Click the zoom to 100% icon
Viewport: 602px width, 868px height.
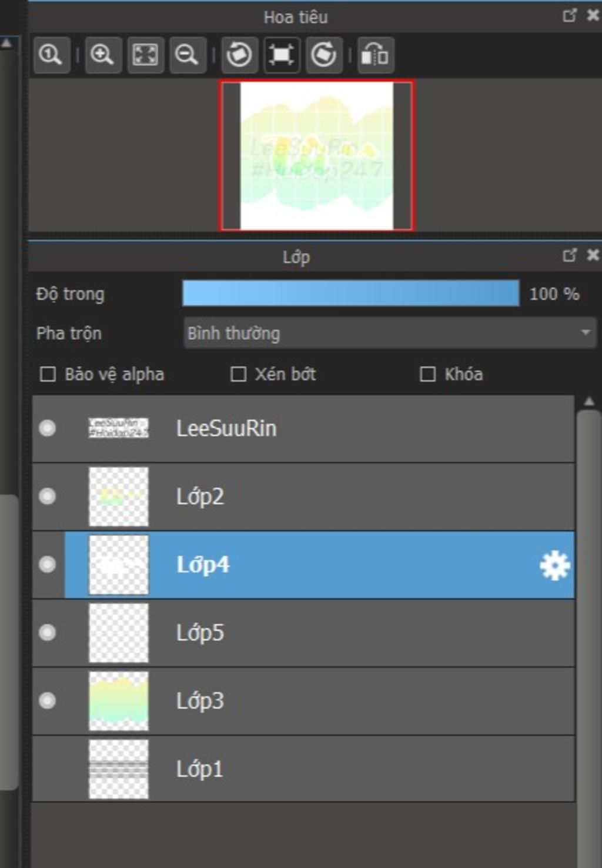(51, 55)
